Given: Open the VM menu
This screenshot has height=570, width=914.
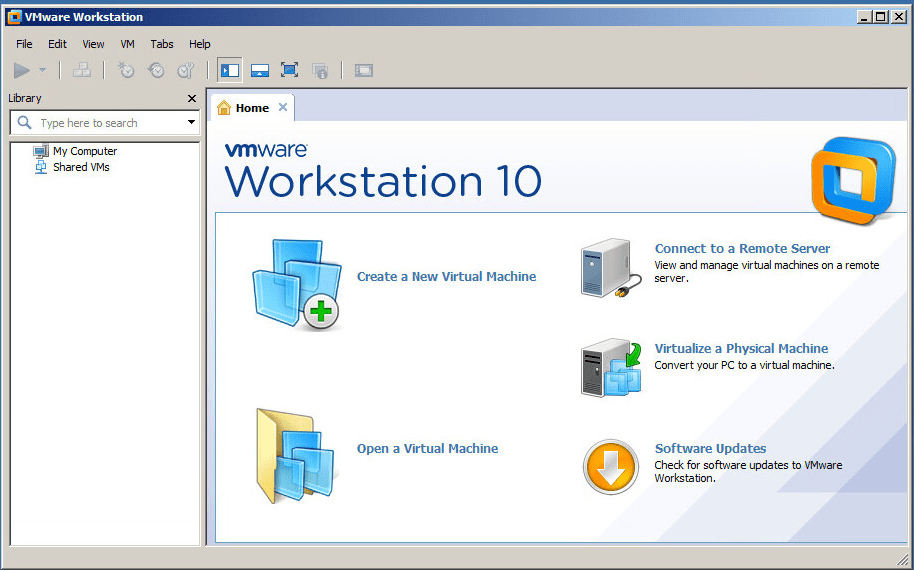Looking at the screenshot, I should click(128, 44).
